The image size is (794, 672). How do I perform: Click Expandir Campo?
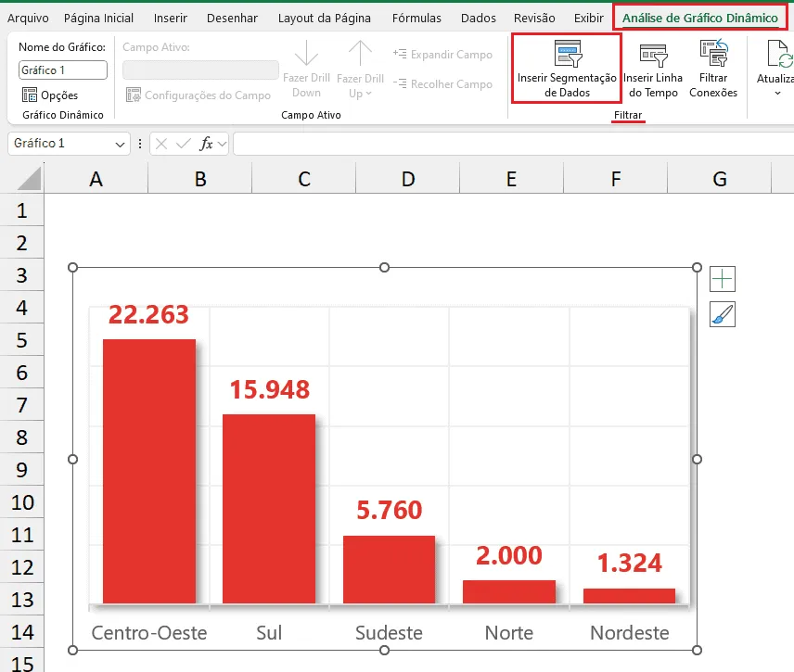point(442,54)
